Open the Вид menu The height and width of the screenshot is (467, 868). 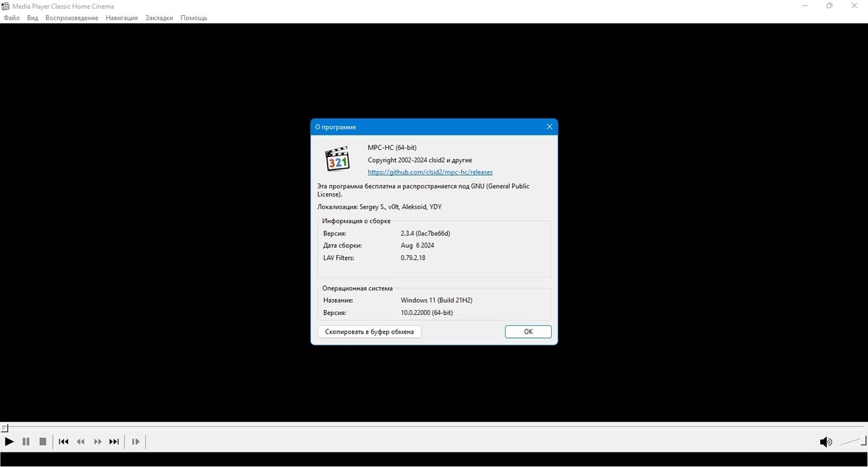[x=33, y=18]
